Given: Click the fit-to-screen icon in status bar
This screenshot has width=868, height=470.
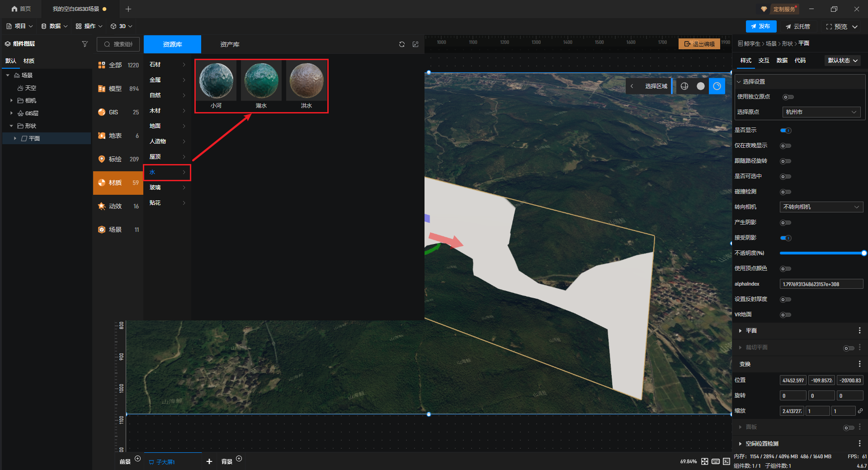Looking at the screenshot, I should (x=705, y=461).
